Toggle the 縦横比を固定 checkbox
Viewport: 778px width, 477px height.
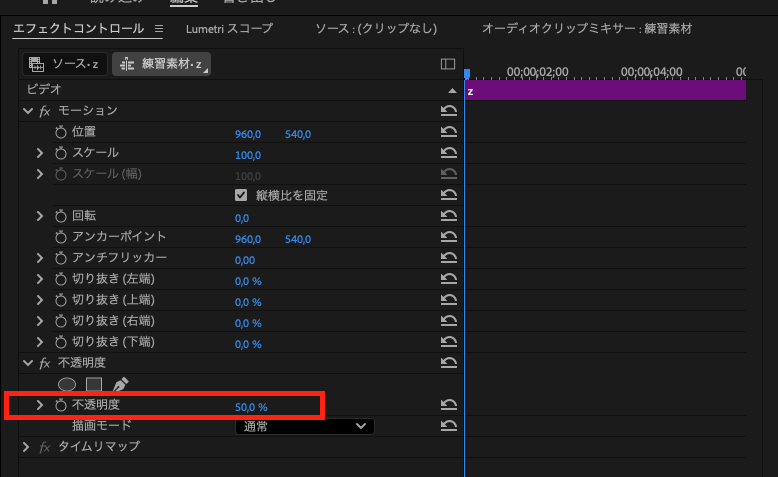pos(241,195)
